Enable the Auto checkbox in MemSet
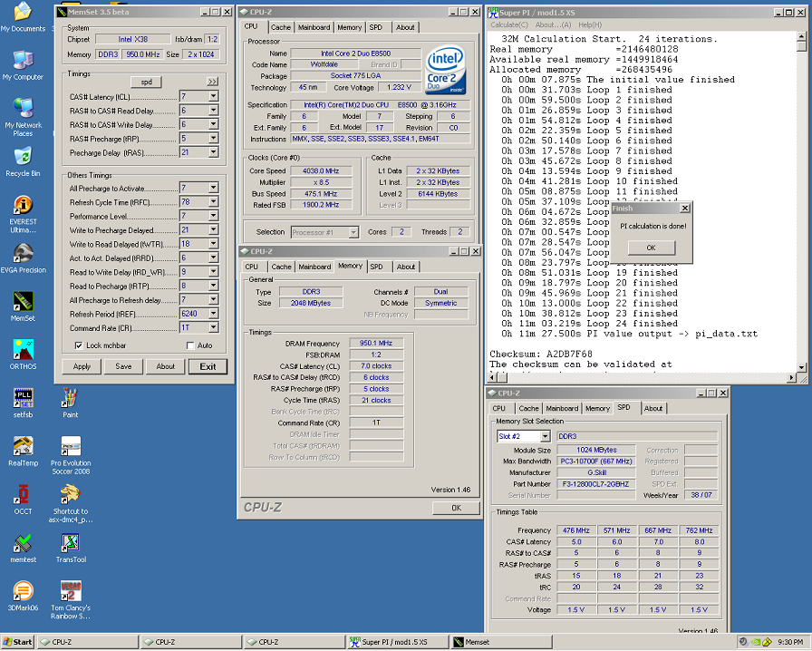Screen dimensions: 812x651 190,345
